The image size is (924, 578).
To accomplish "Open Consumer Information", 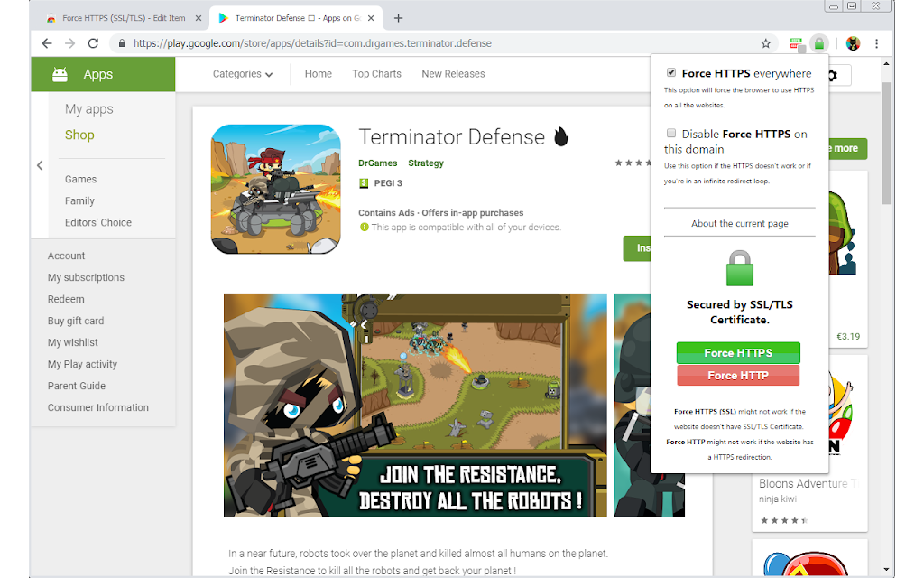I will (x=97, y=407).
